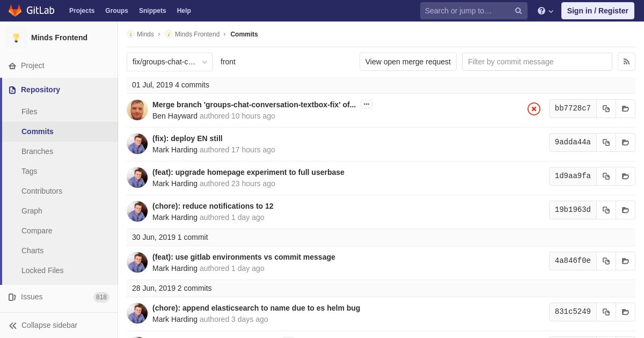644x338 pixels.
Task: Browse files at commit 19b1963d
Action: pyautogui.click(x=625, y=210)
